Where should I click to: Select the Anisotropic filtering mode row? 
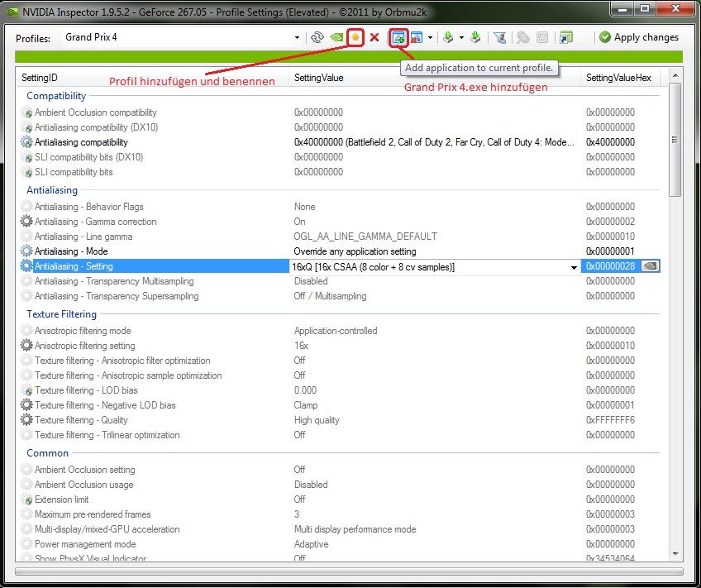[340, 331]
